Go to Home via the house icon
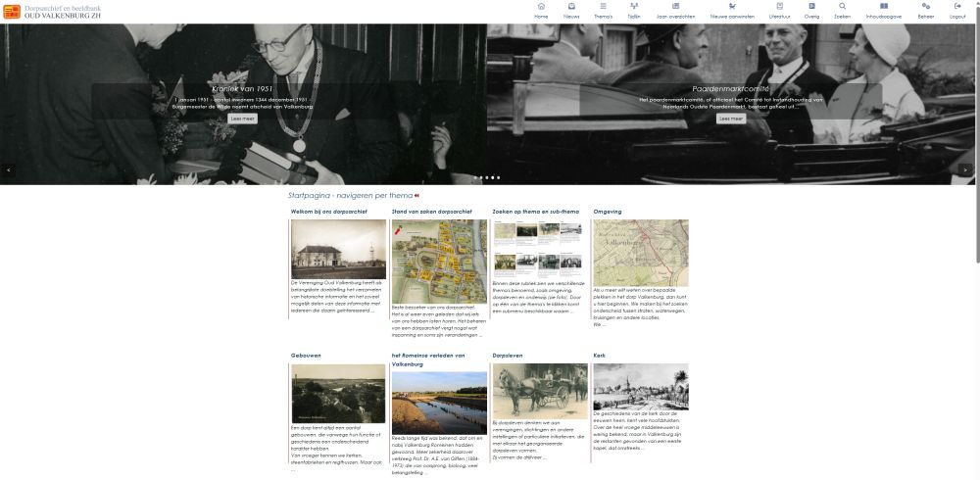Image resolution: width=980 pixels, height=480 pixels. click(x=541, y=6)
